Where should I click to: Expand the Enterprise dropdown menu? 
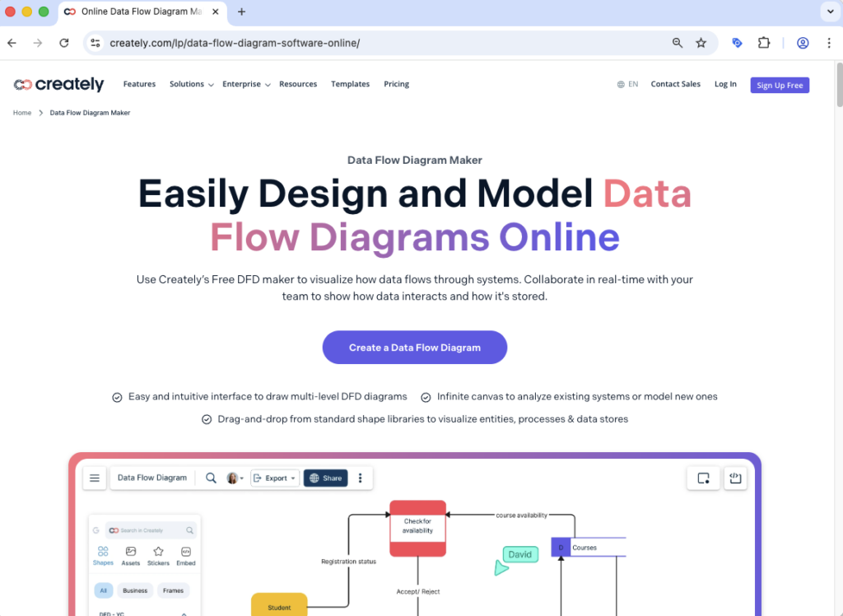click(x=245, y=84)
